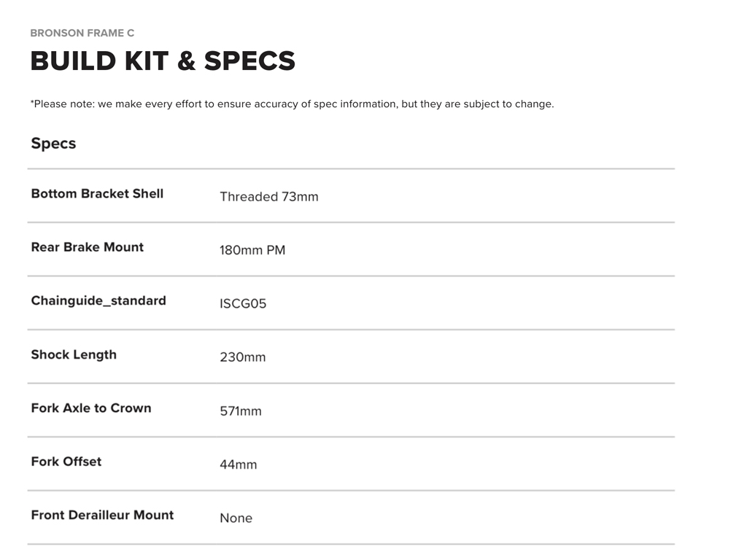The height and width of the screenshot is (560, 747).
Task: Click the word 'accuracy' in the disclaimer
Action: 282,104
